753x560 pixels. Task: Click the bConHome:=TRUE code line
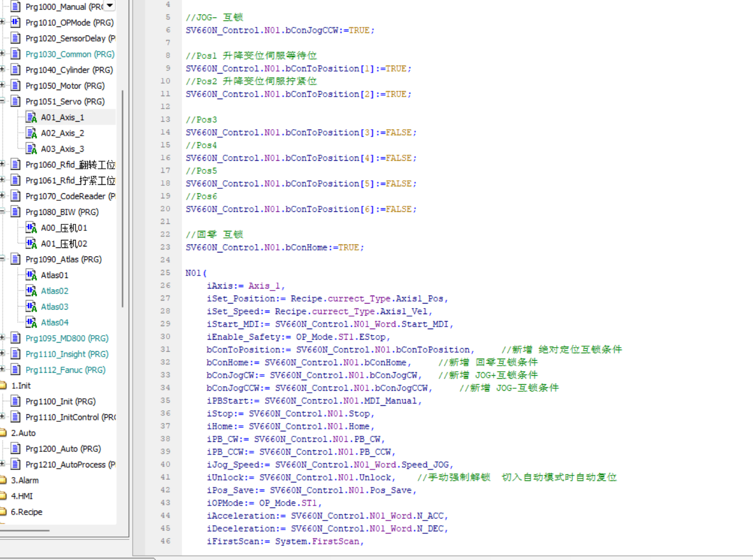tap(275, 247)
